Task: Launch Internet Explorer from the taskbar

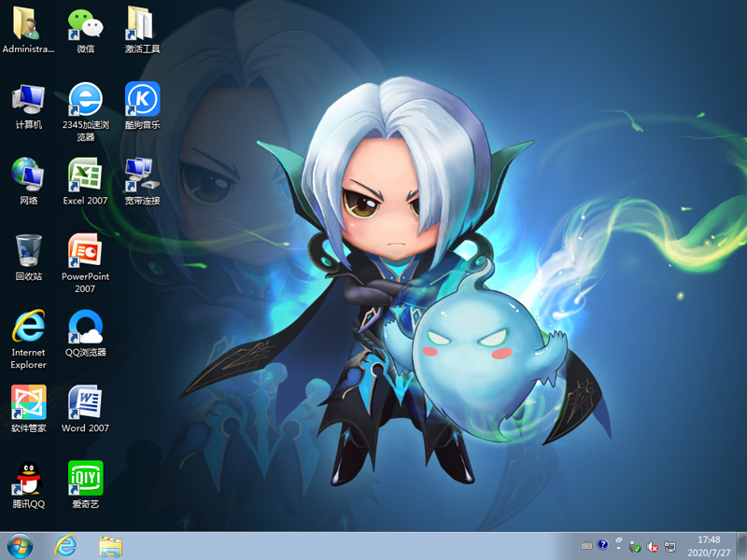Action: 65,546
